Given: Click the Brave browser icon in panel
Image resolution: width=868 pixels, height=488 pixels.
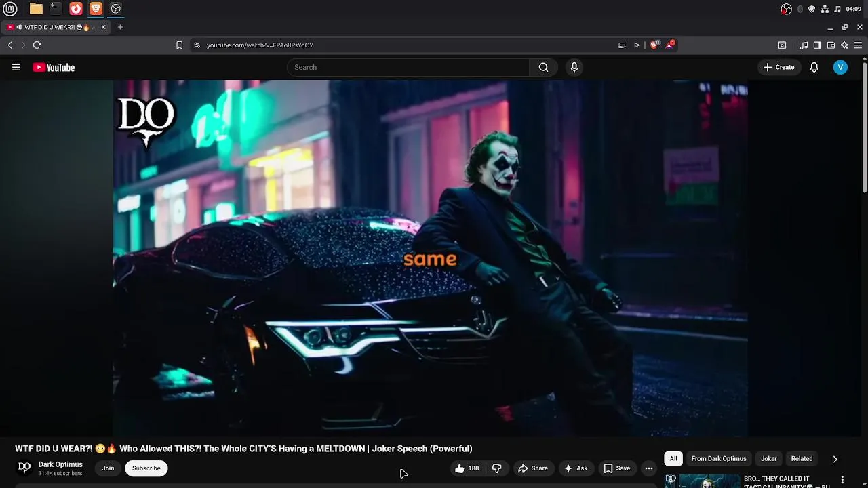Looking at the screenshot, I should [x=96, y=9].
